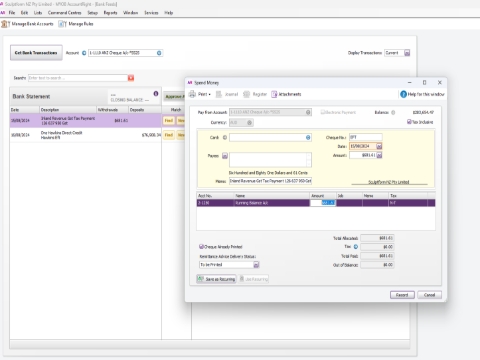The image size is (480, 360).
Task: Click Get Bank Transactions button
Action: [x=36, y=53]
